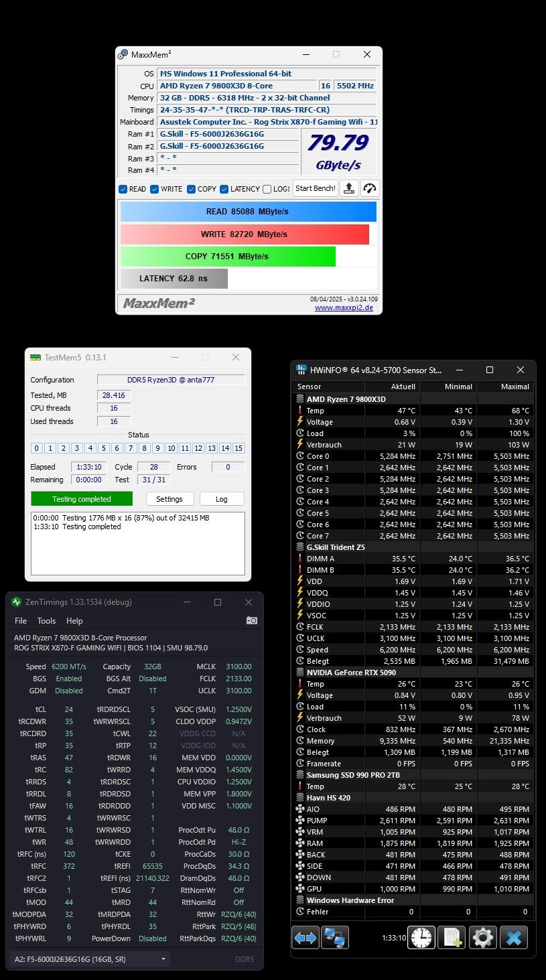This screenshot has height=980, width=546.
Task: Click the green Testing completed status bar
Action: (x=82, y=499)
